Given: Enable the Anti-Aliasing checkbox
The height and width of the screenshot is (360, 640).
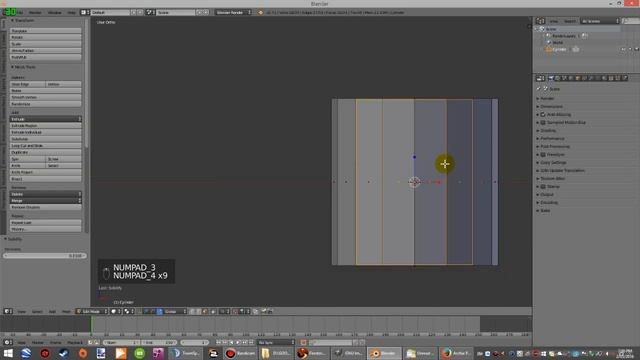Looking at the screenshot, I should coord(543,115).
